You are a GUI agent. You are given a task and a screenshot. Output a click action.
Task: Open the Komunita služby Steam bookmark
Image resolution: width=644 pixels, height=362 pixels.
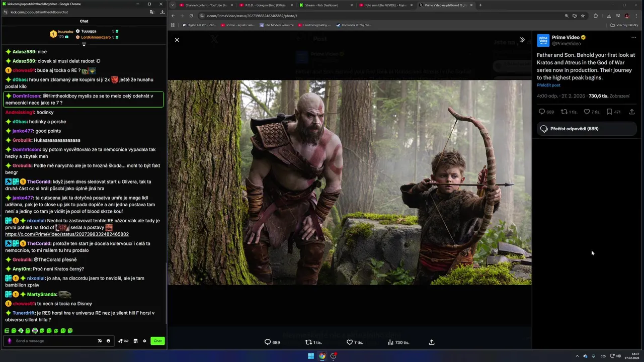pyautogui.click(x=354, y=25)
